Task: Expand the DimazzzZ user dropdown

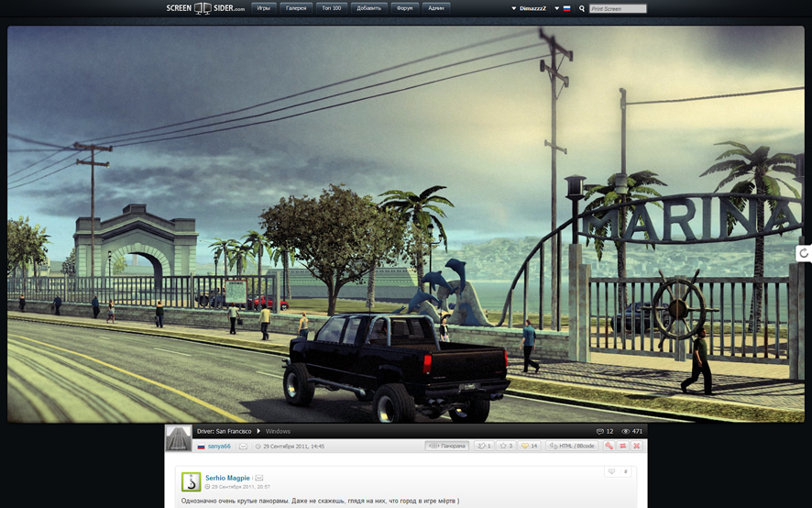Action: point(529,9)
